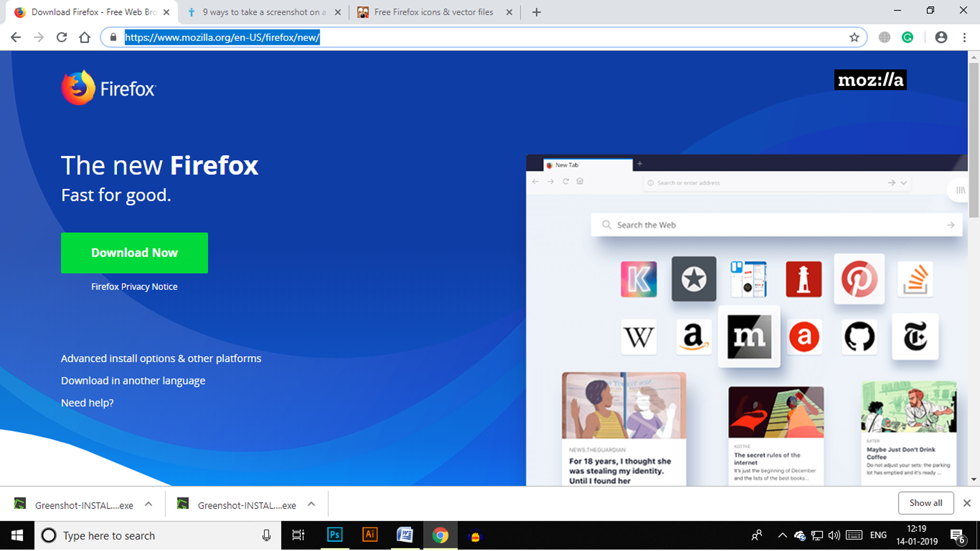Viewport: 980px width, 551px height.
Task: Switch to '9 ways to take a screenshot' tab
Action: click(x=264, y=12)
